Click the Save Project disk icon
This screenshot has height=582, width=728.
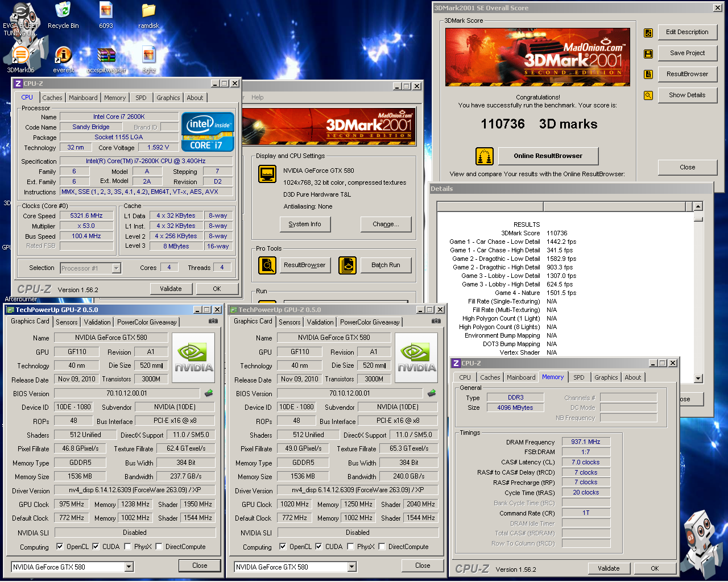pyautogui.click(x=648, y=54)
